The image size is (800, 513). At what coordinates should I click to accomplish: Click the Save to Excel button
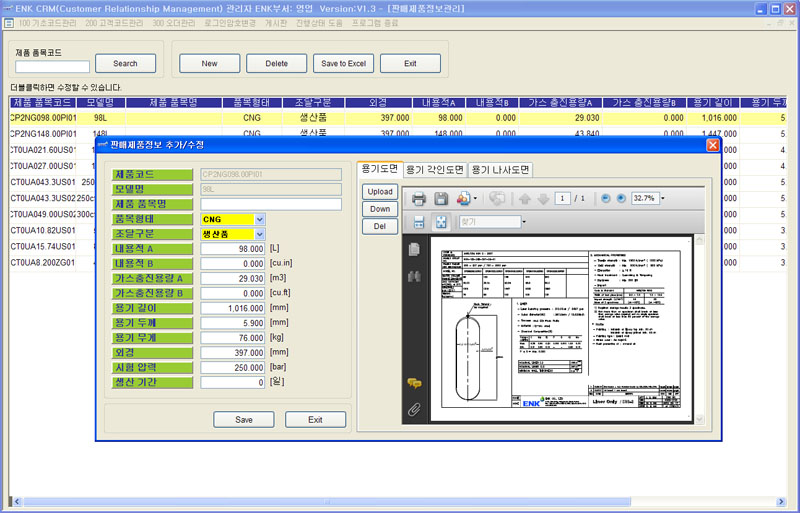(x=343, y=64)
